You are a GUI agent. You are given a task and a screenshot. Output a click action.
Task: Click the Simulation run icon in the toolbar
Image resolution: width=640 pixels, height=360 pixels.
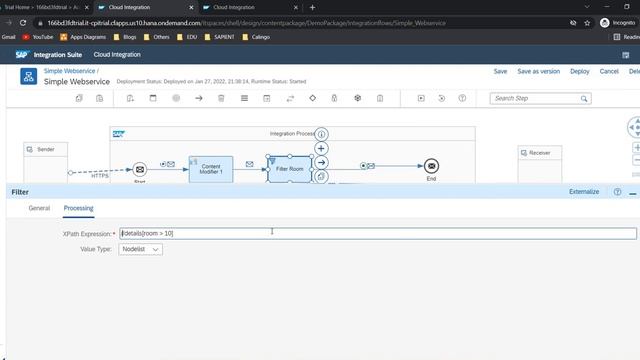pyautogui.click(x=421, y=98)
